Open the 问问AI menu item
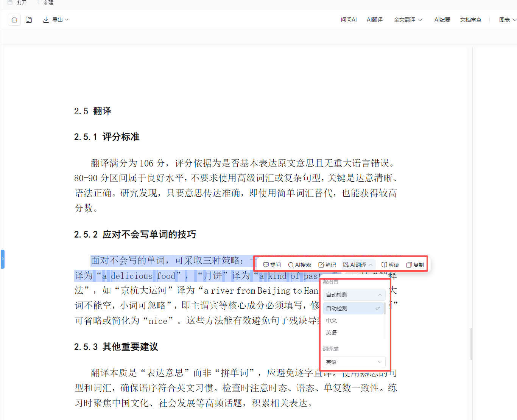517x420 pixels. [x=349, y=20]
